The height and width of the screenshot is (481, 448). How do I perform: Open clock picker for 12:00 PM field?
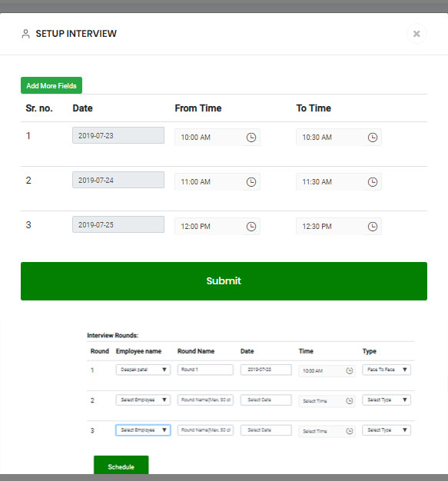pyautogui.click(x=251, y=227)
